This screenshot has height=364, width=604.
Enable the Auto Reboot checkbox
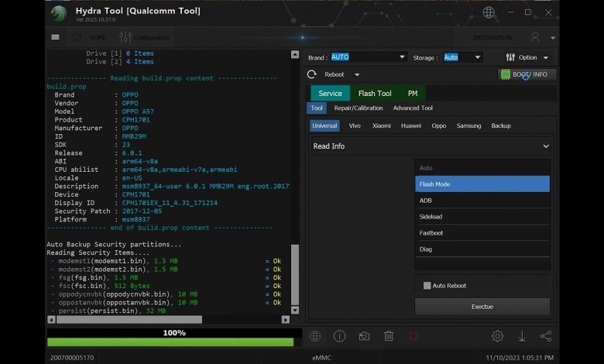click(x=427, y=286)
